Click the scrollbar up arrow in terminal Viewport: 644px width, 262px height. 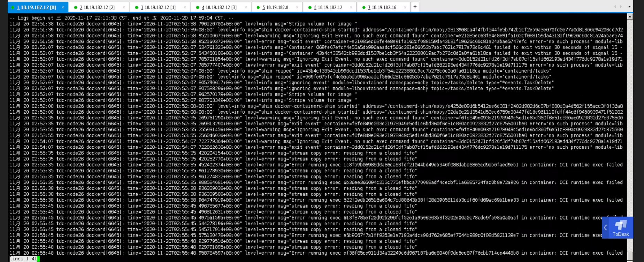click(x=630, y=16)
